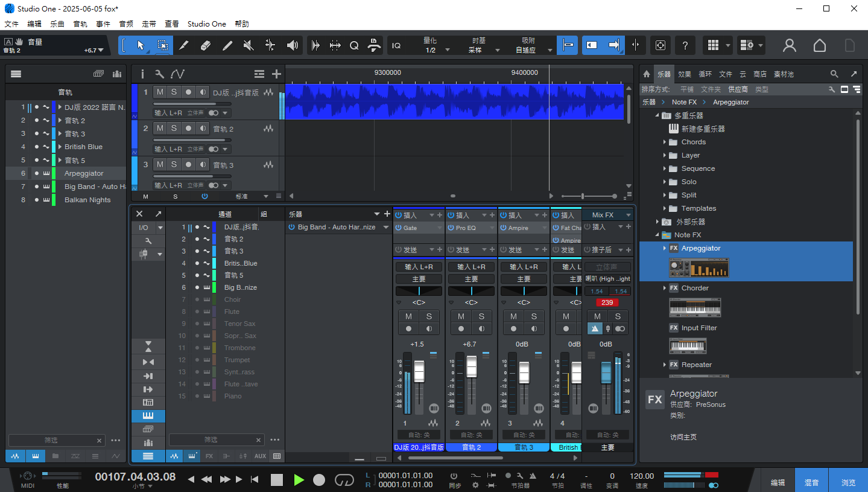Viewport: 868px width, 492px height.
Task: Switch to the 循环 browser tab
Action: click(x=705, y=74)
